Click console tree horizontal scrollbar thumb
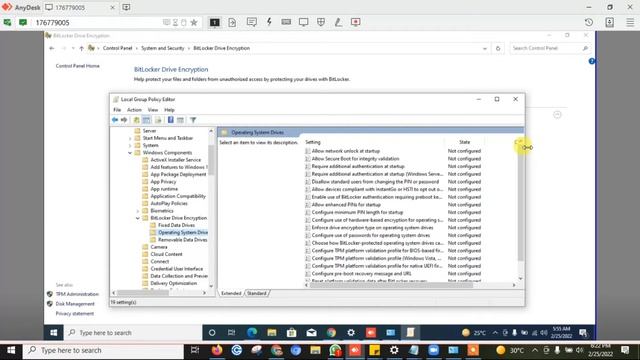Screen dimensions: 640x360 pyautogui.click(x=143, y=293)
